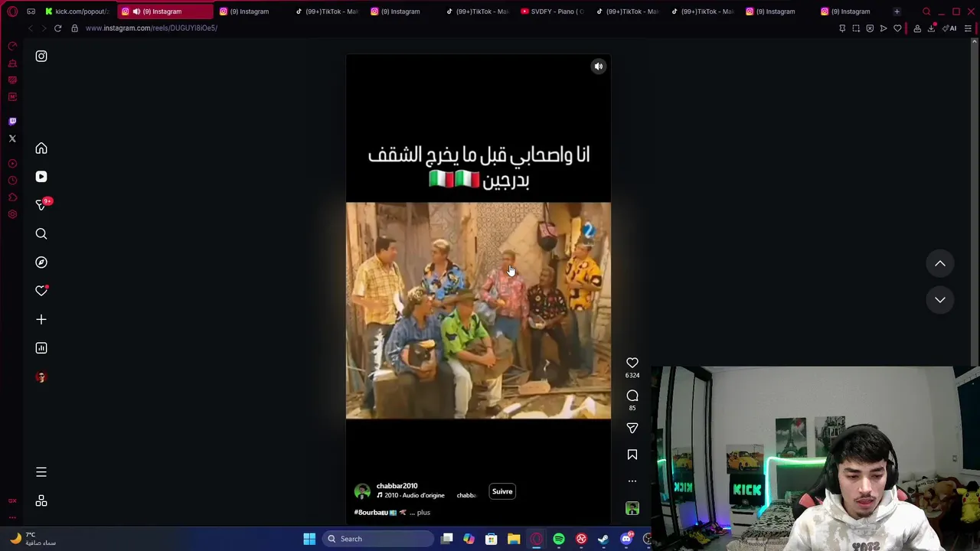This screenshot has height=551, width=980.
Task: Go to previous reel with up chevron
Action: click(x=940, y=264)
